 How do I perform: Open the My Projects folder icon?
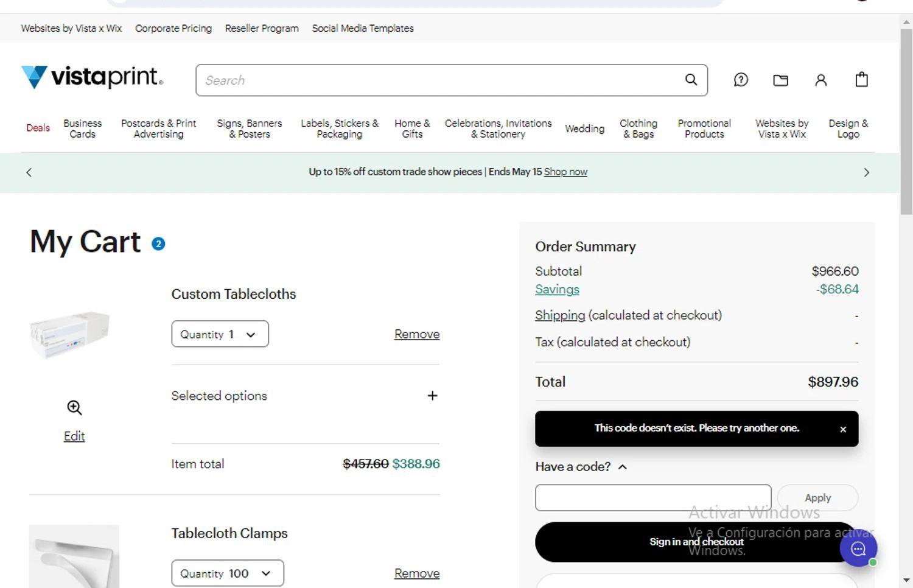click(x=780, y=80)
